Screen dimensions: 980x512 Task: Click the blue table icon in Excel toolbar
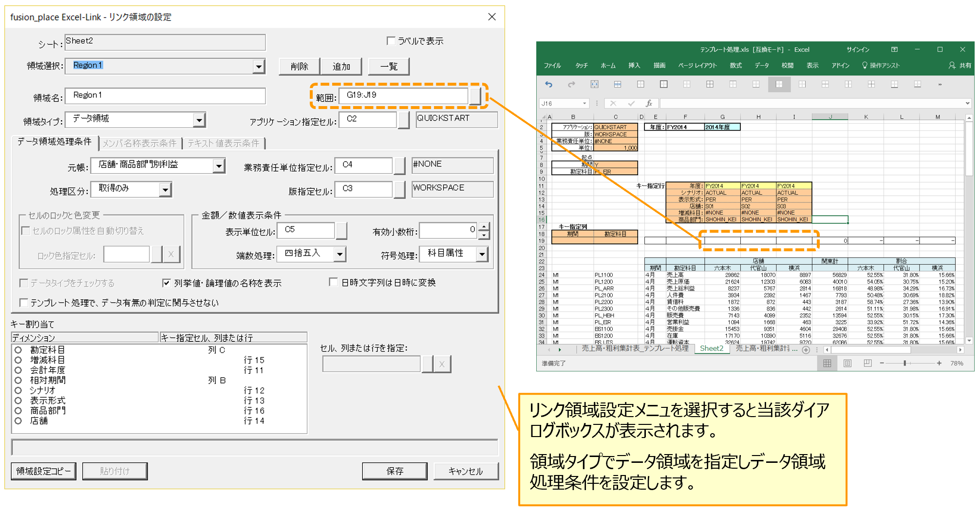pyautogui.click(x=617, y=85)
